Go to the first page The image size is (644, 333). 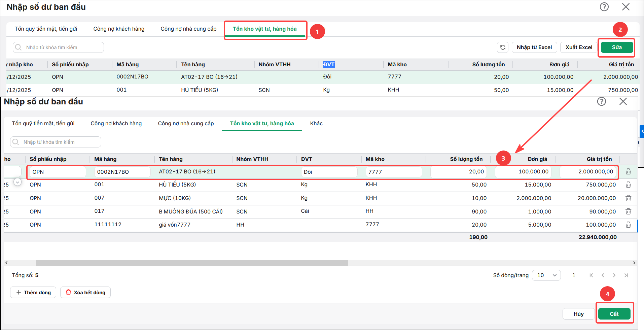(x=591, y=275)
